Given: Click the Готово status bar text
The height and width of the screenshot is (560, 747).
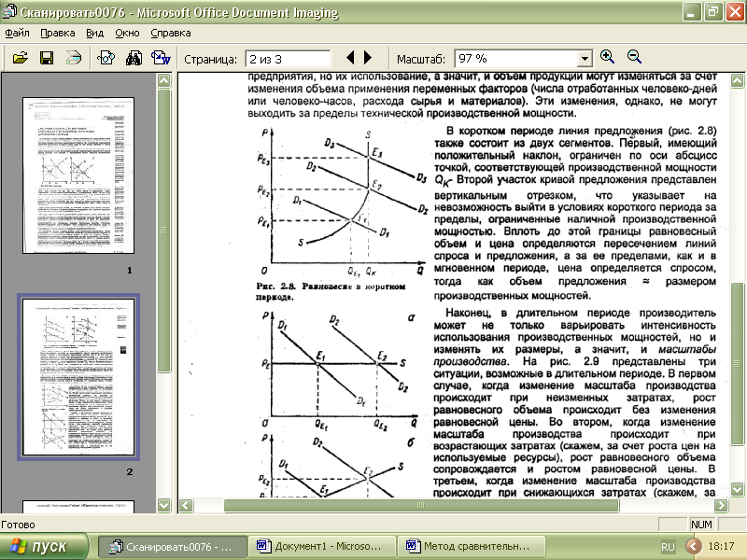Looking at the screenshot, I should [18, 525].
